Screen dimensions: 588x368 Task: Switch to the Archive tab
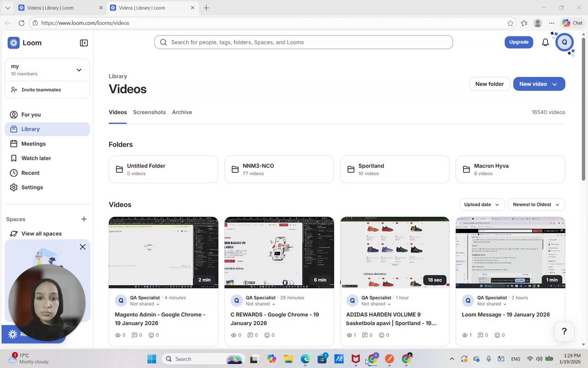pyautogui.click(x=182, y=112)
